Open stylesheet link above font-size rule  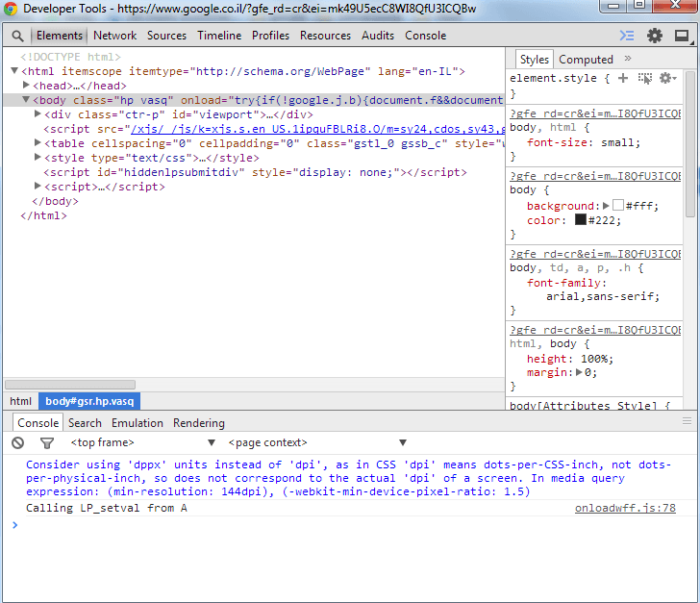coord(595,113)
